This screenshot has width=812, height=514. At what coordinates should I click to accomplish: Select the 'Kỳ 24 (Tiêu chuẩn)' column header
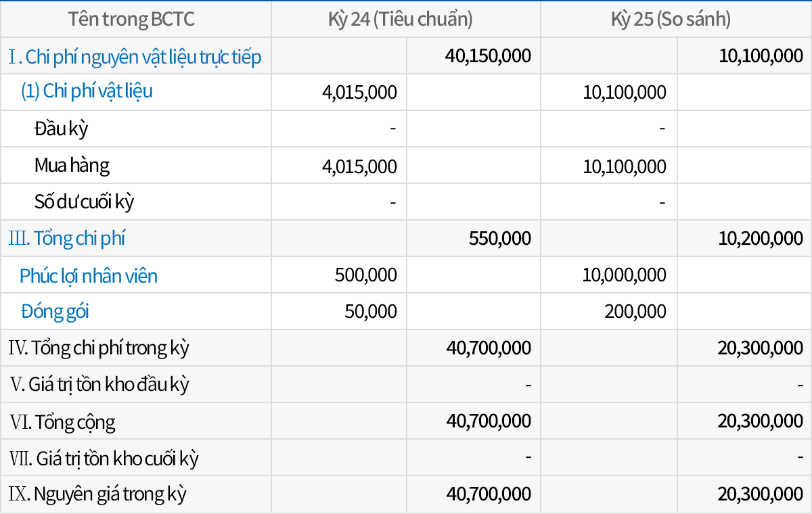[405, 19]
